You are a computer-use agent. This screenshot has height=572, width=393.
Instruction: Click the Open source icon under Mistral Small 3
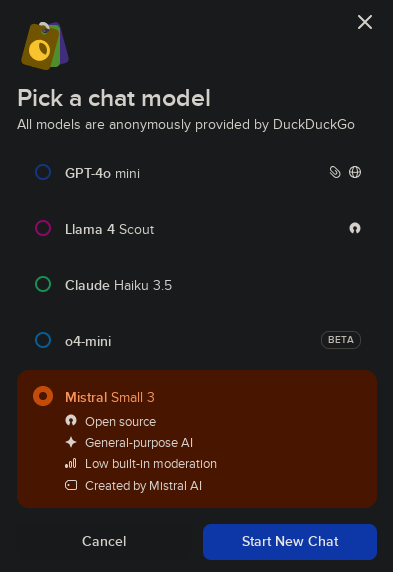pyautogui.click(x=71, y=421)
